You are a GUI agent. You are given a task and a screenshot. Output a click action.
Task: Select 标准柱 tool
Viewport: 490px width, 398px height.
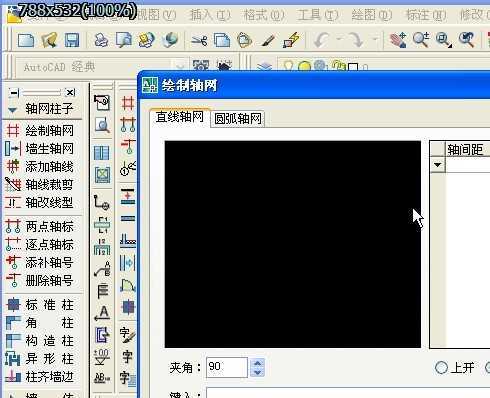[x=40, y=305]
